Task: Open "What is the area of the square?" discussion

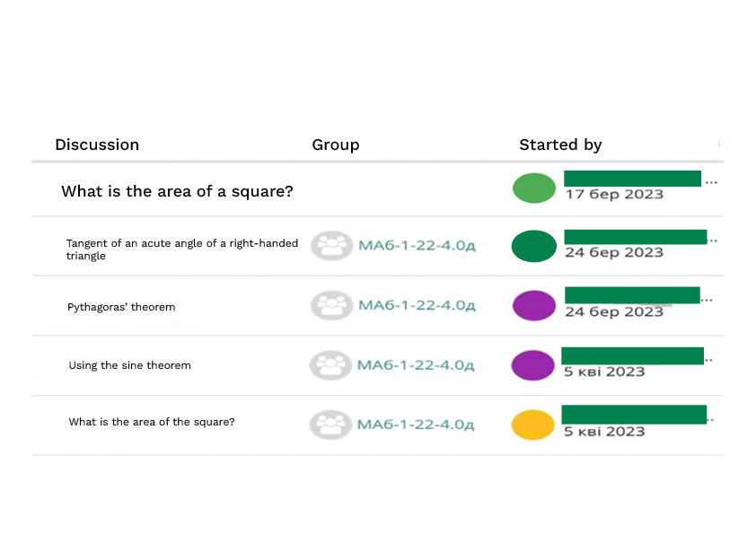Action: click(151, 422)
